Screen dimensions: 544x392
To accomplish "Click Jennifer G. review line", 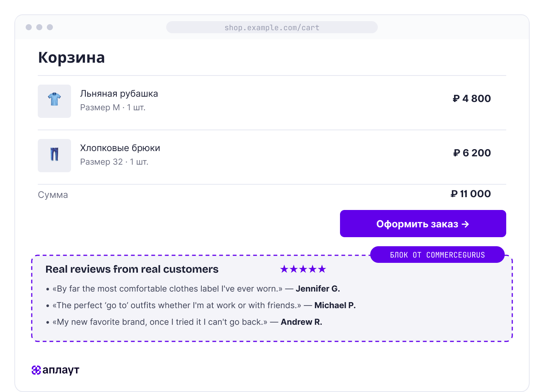I will (x=193, y=289).
